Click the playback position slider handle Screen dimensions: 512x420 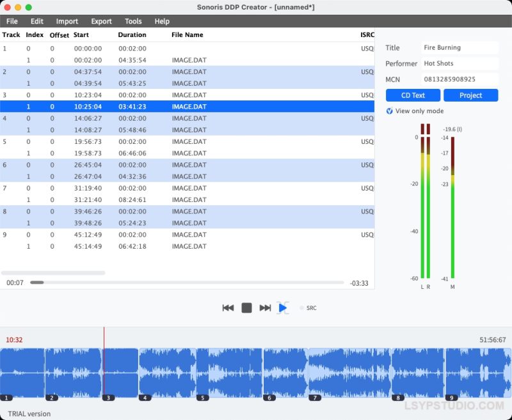pyautogui.click(x=38, y=281)
